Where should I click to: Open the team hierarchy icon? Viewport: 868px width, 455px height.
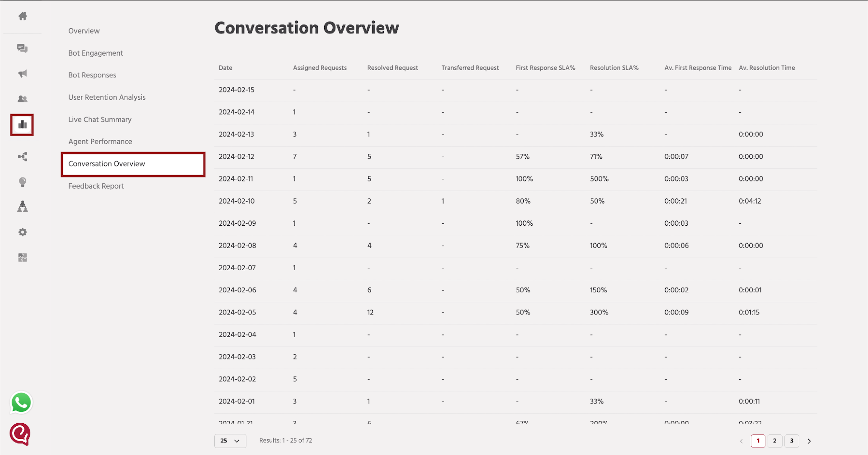click(23, 206)
